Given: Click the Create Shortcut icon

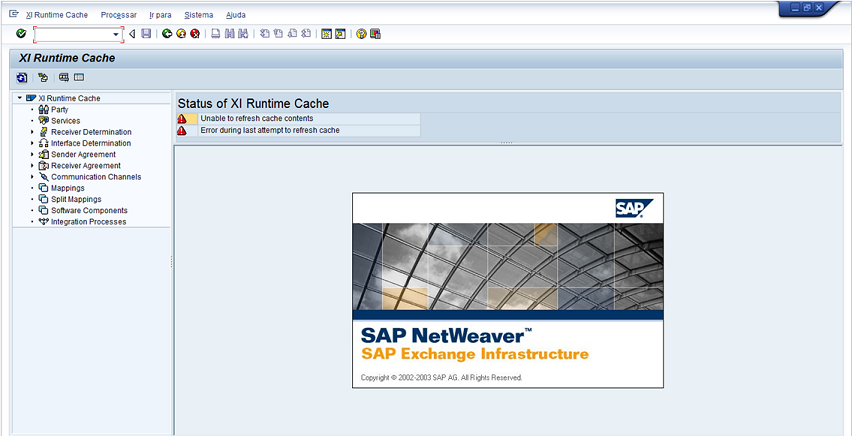Looking at the screenshot, I should pos(340,34).
